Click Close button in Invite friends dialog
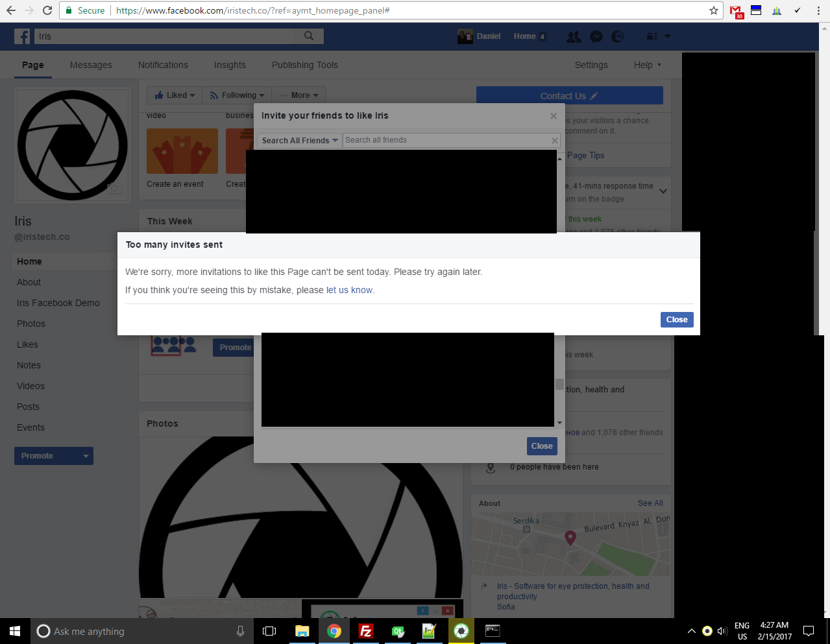 click(x=542, y=446)
